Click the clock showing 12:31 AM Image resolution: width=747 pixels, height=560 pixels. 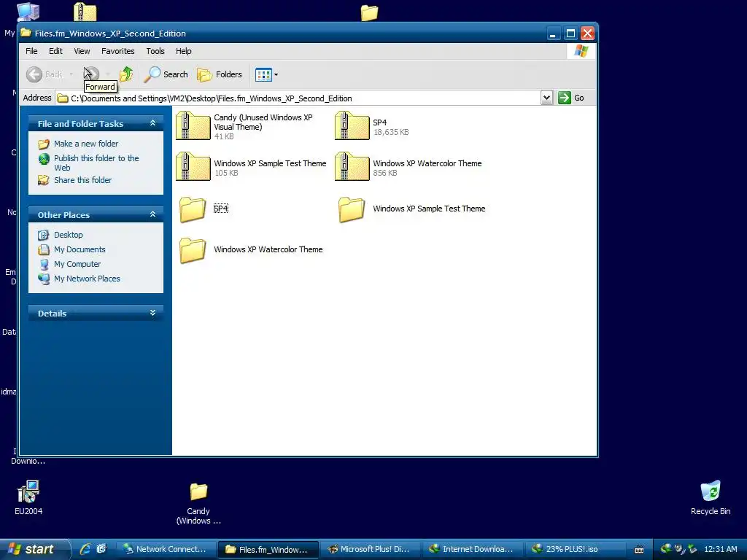coord(720,549)
